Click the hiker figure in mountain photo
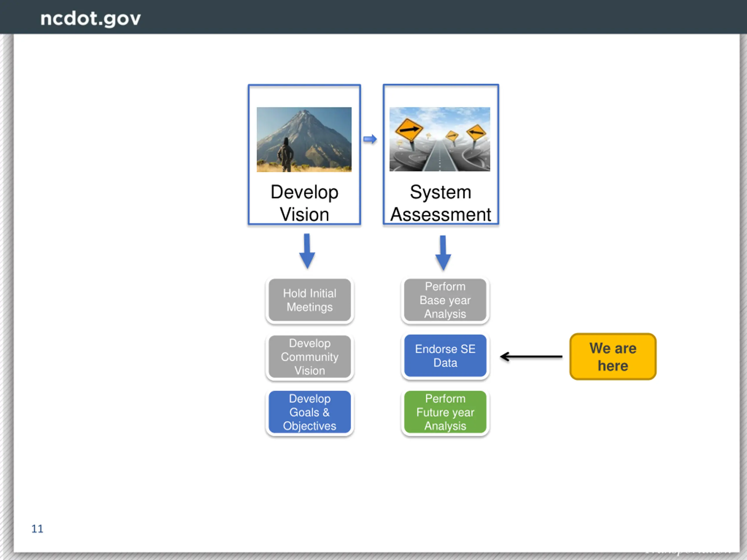The width and height of the screenshot is (747, 560). (x=286, y=155)
